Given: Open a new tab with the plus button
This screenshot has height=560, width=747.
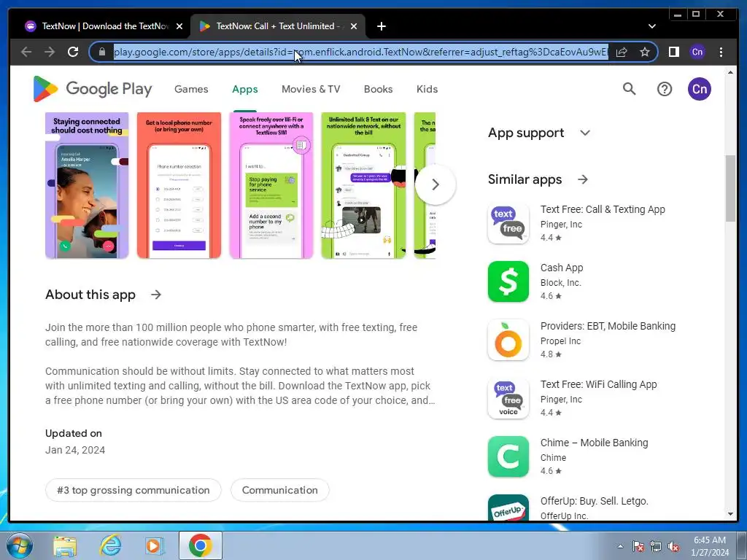Looking at the screenshot, I should (x=381, y=26).
